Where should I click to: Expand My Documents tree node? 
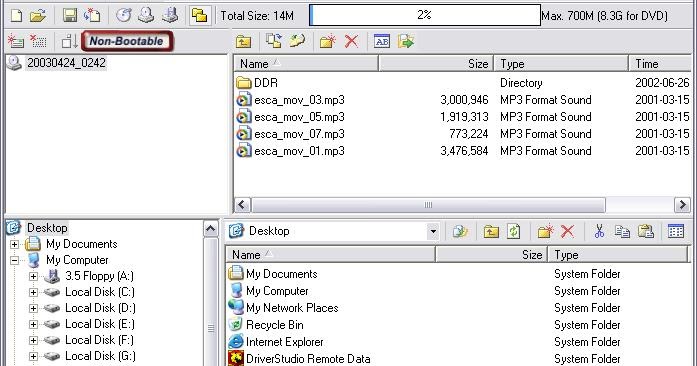(14, 244)
